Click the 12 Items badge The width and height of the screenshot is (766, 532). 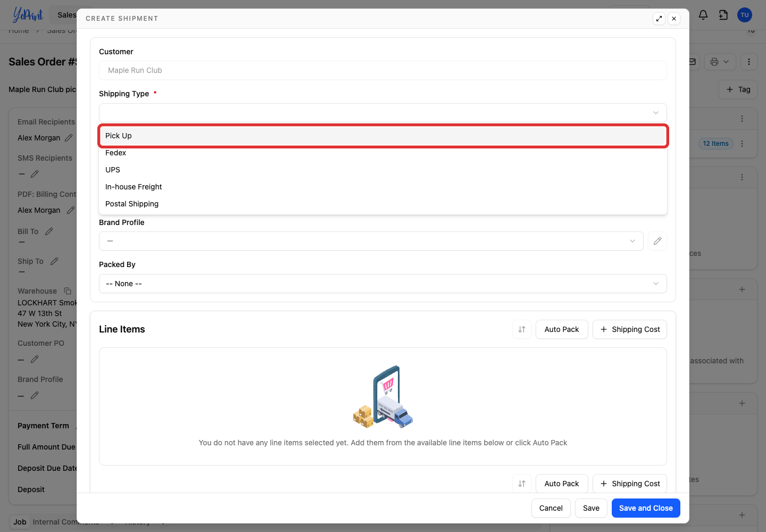[x=716, y=144]
